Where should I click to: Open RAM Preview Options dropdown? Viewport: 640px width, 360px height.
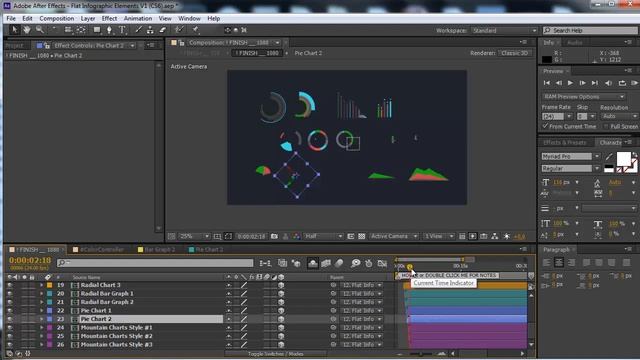click(x=583, y=97)
